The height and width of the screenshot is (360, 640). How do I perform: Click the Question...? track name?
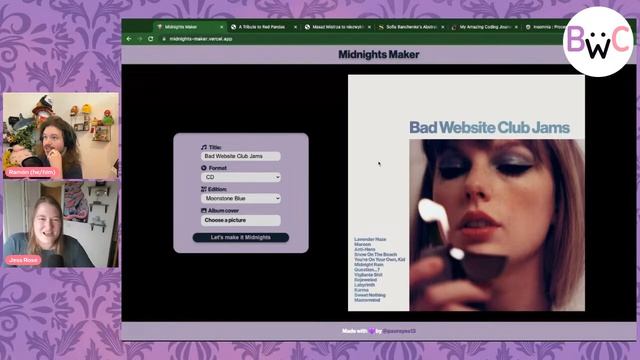(x=367, y=269)
